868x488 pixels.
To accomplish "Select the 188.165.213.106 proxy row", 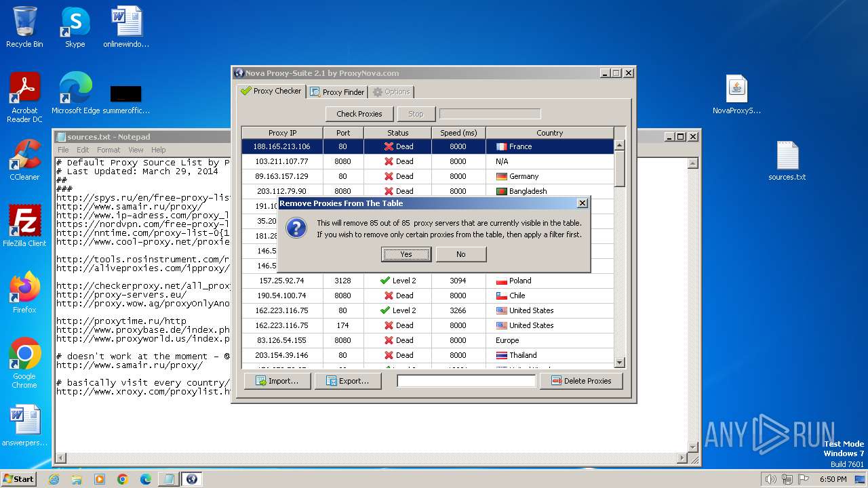I will (x=428, y=146).
